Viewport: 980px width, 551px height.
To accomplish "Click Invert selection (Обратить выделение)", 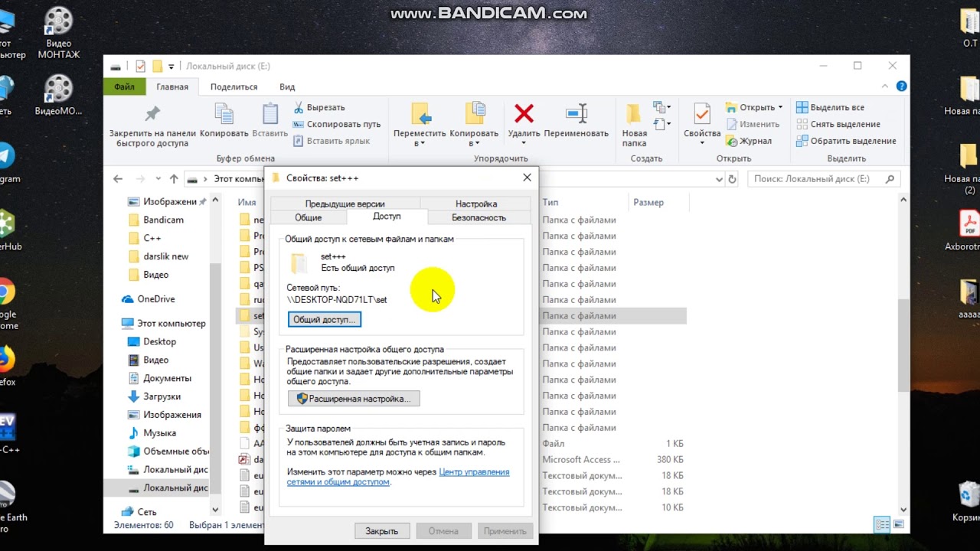I will (846, 141).
